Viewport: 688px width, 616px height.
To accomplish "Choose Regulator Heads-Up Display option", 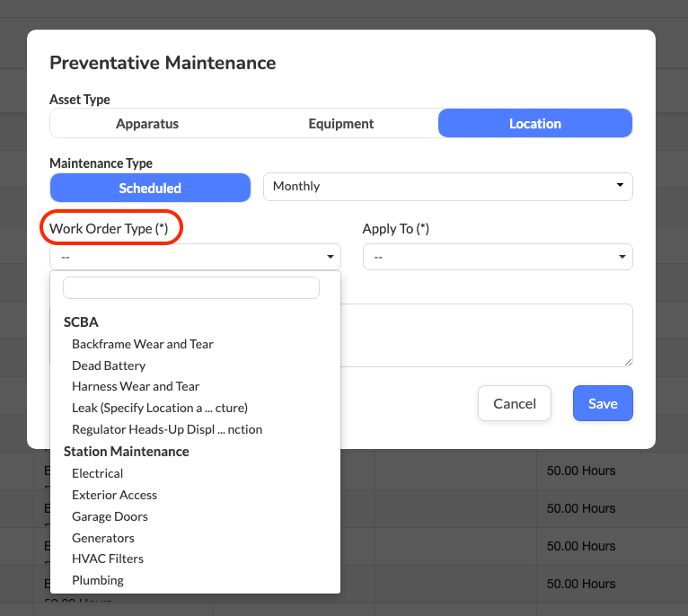I will click(167, 429).
